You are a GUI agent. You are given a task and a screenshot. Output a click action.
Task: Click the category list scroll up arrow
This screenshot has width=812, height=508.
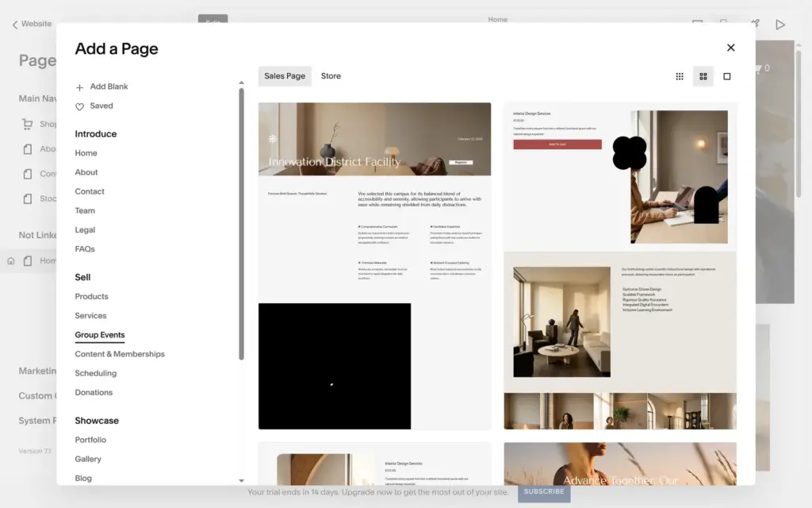coord(241,83)
